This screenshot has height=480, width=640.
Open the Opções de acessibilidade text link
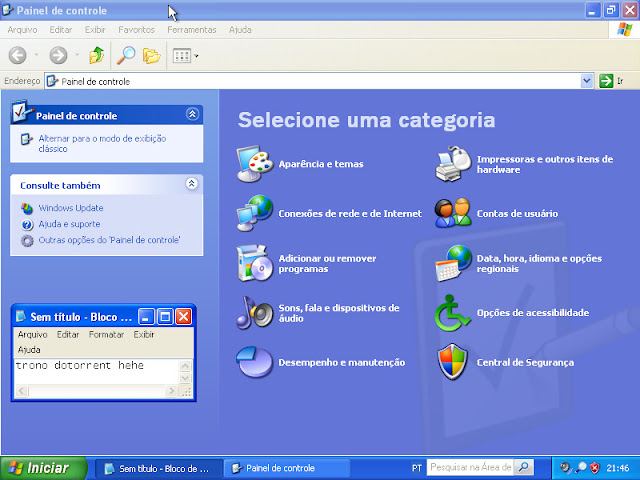tap(533, 313)
